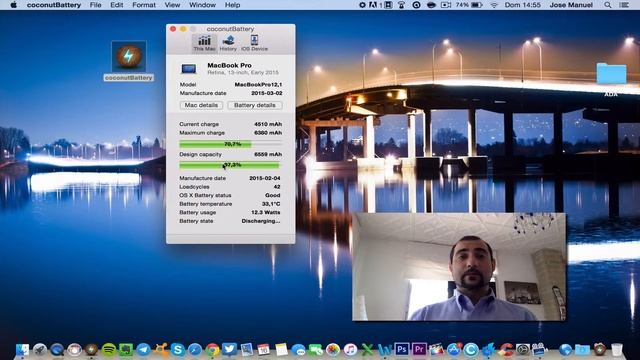Screen dimensions: 640x360
Task: Click the Battery state Discharging text
Action: pyautogui.click(x=261, y=221)
